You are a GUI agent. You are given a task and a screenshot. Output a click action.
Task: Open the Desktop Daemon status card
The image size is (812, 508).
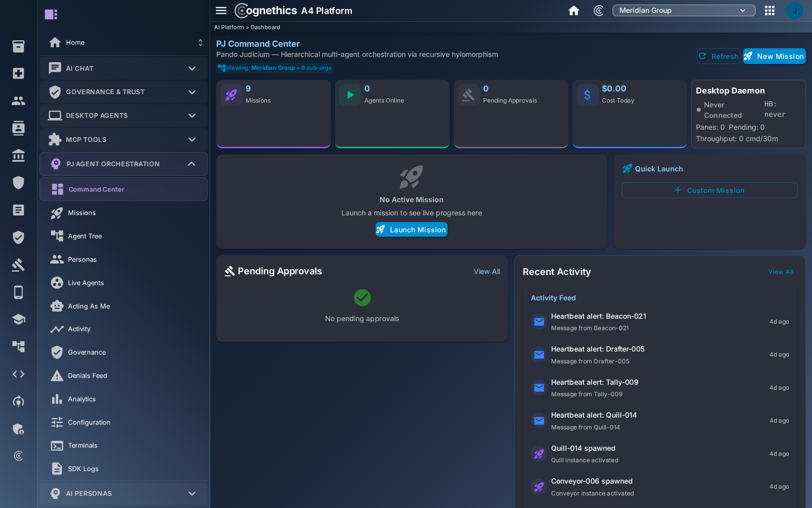(x=748, y=114)
